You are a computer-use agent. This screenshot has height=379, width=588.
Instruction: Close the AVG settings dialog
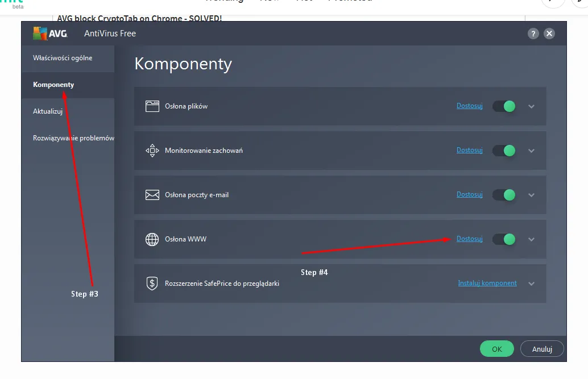point(549,34)
